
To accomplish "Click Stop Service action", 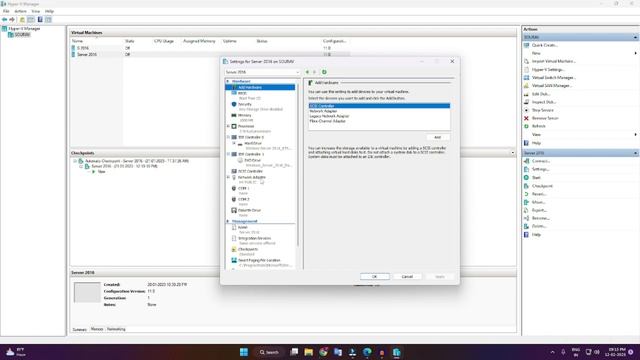I will [x=543, y=110].
